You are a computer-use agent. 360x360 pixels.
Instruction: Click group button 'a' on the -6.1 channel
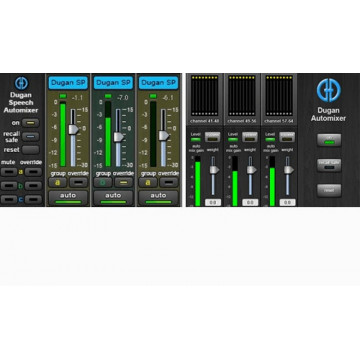click(x=148, y=182)
